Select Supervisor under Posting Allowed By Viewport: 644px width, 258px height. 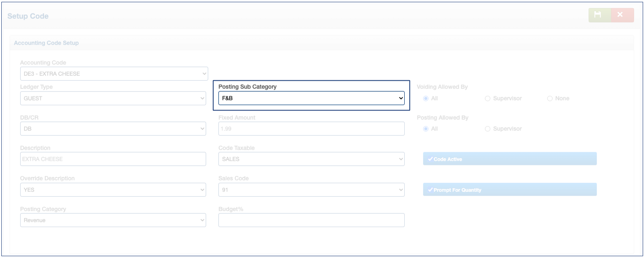click(488, 129)
